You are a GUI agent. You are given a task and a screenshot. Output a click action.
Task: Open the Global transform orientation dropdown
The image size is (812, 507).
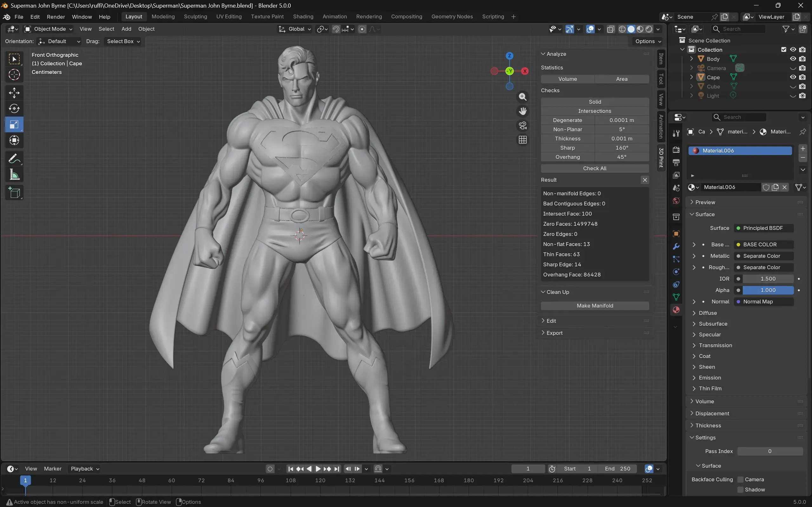click(x=295, y=29)
